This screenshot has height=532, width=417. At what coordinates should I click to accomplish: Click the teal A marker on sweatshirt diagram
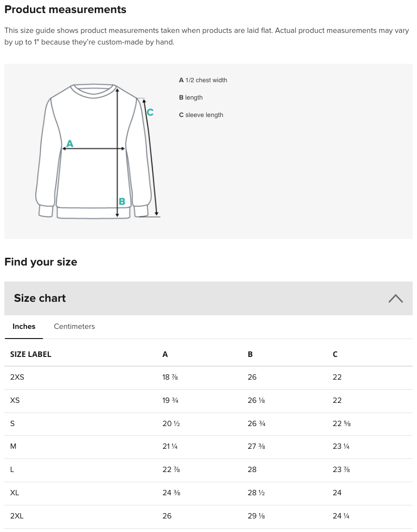(70, 144)
